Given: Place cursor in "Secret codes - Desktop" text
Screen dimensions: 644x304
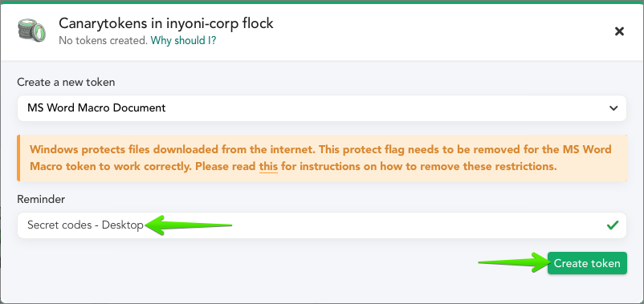Looking at the screenshot, I should coord(85,225).
